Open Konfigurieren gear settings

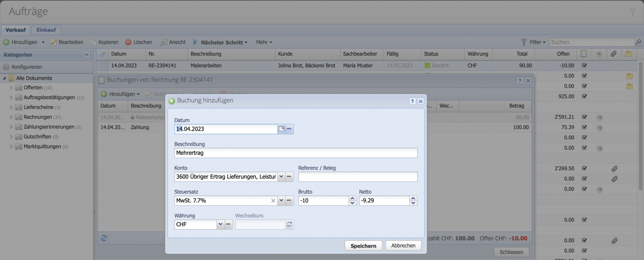(6, 67)
